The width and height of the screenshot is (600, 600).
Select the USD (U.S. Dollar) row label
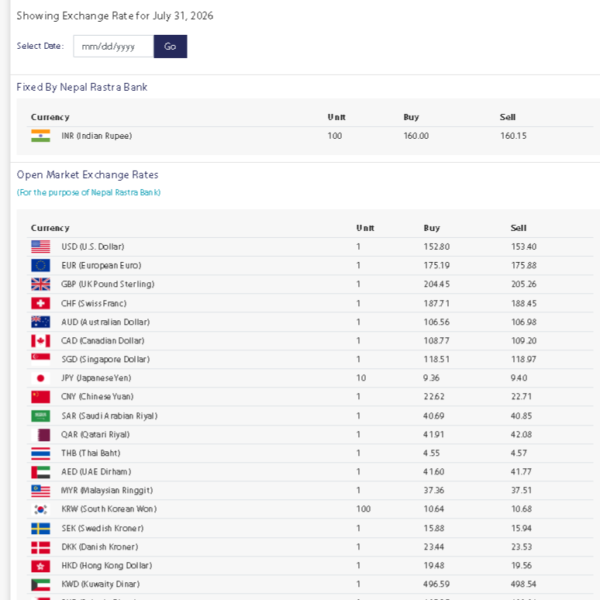(93, 247)
